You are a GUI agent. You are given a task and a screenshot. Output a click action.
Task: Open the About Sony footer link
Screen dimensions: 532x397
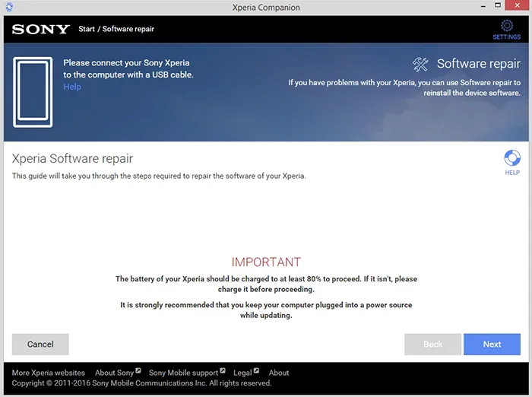(x=114, y=373)
